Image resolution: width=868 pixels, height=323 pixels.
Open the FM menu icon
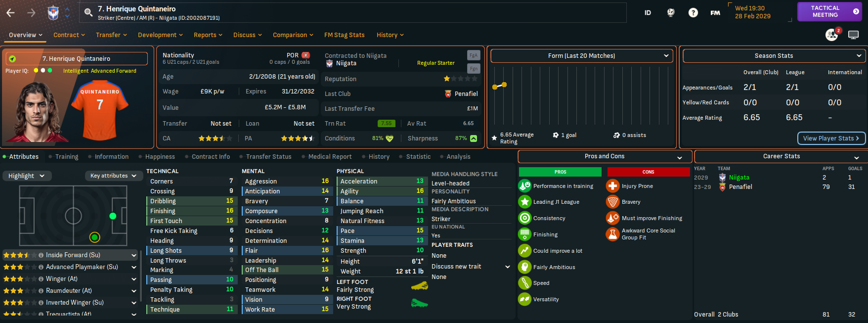pyautogui.click(x=715, y=13)
